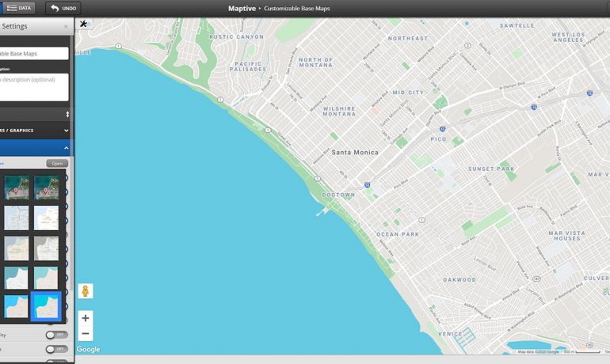Click the PICO neighborhood label

(x=438, y=139)
